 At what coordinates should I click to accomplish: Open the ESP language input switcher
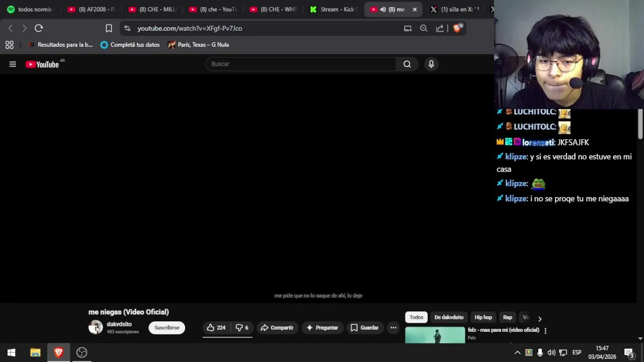point(577,352)
